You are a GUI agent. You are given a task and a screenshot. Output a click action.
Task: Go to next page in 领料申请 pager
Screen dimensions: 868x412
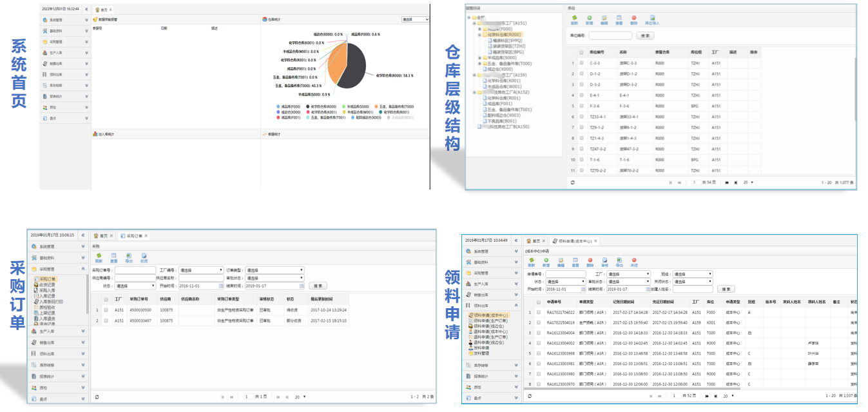click(x=707, y=396)
